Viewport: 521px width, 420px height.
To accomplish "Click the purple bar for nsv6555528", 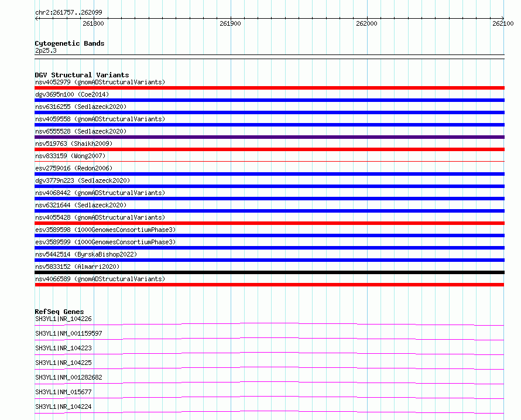I will pos(269,137).
